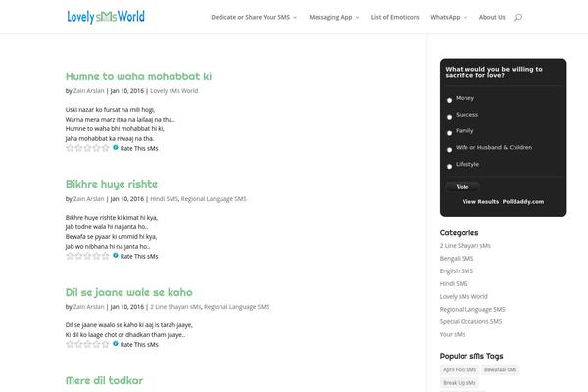588x392 pixels.
Task: Open Hindi SMS category in sidebar
Action: click(454, 284)
